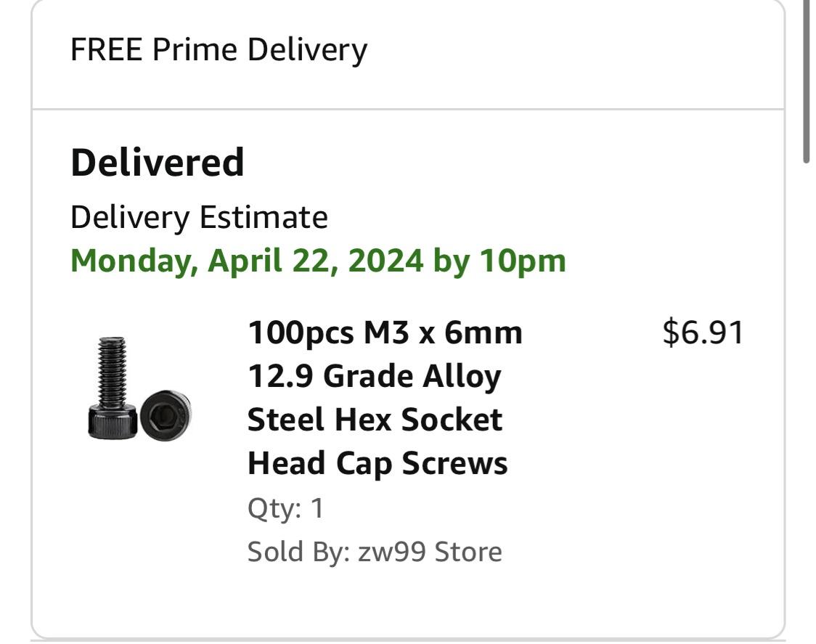Select the Qty: 1 quantity text
The height and width of the screenshot is (644, 816).
click(x=285, y=508)
